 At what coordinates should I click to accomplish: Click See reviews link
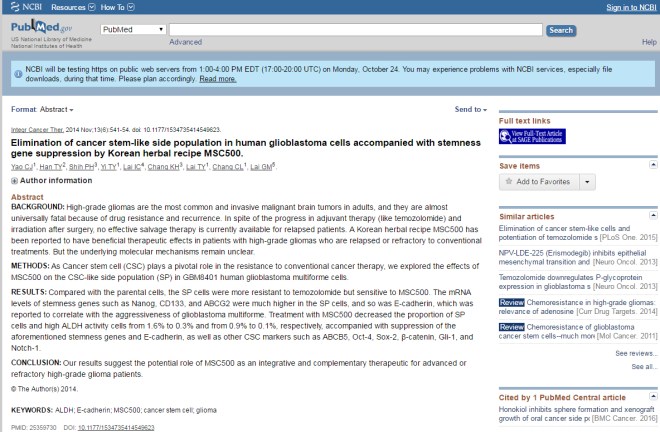[636, 353]
